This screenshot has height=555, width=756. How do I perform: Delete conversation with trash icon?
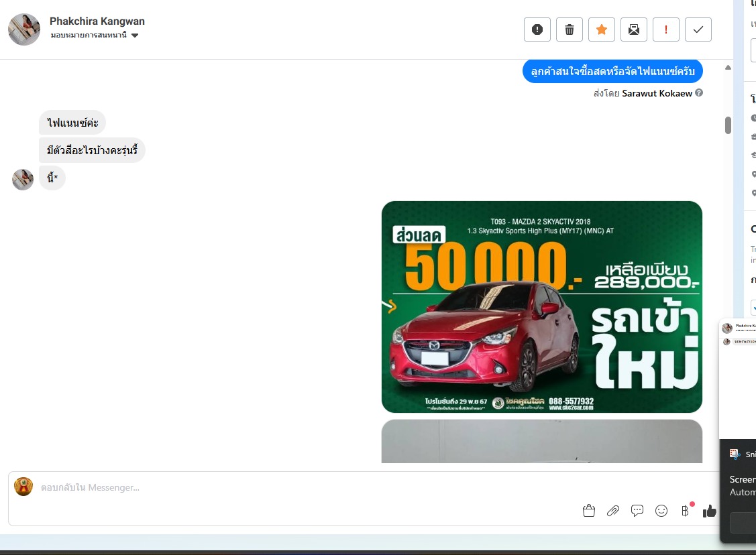570,30
